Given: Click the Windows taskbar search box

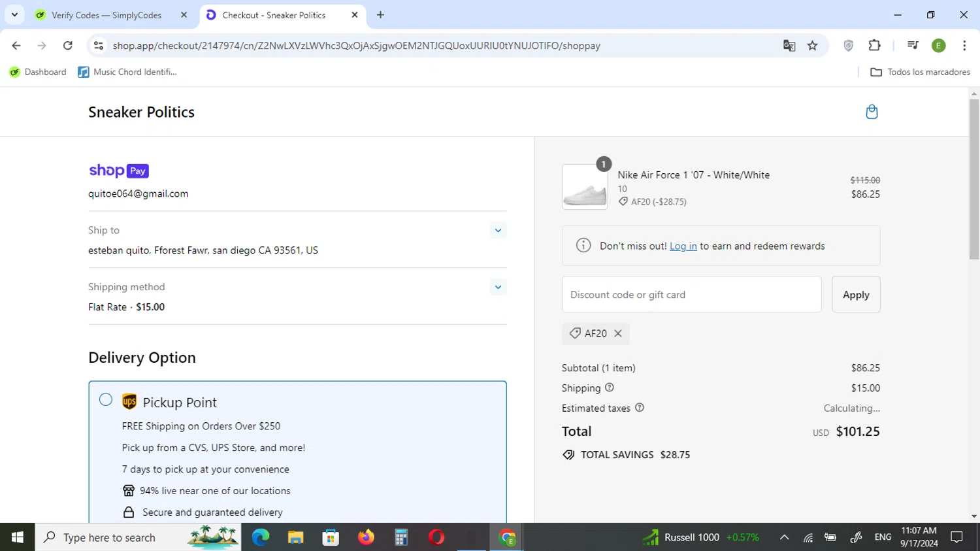Looking at the screenshot, I should [138, 537].
